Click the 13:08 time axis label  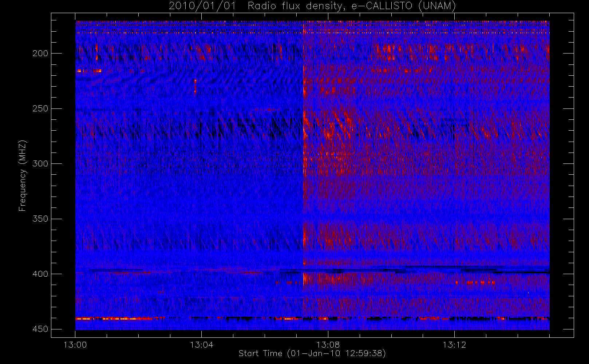(328, 345)
